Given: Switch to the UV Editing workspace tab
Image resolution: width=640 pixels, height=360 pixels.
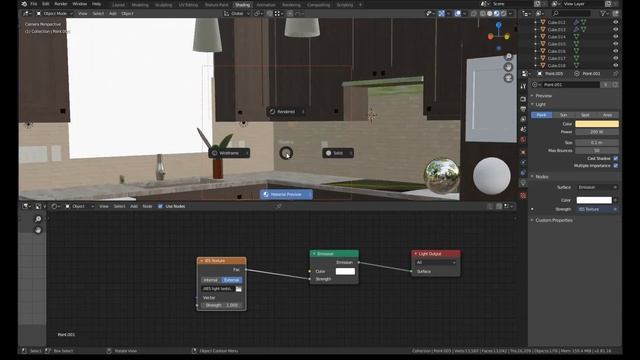Looking at the screenshot, I should 188,5.
